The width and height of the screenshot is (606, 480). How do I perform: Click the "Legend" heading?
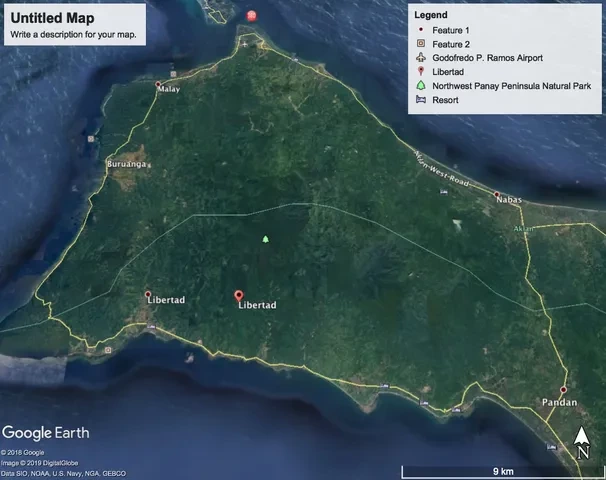[x=431, y=15]
